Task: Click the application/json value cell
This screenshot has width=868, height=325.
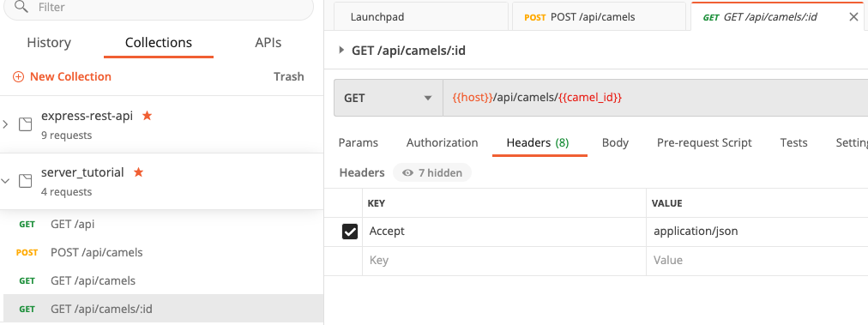Action: pyautogui.click(x=756, y=232)
